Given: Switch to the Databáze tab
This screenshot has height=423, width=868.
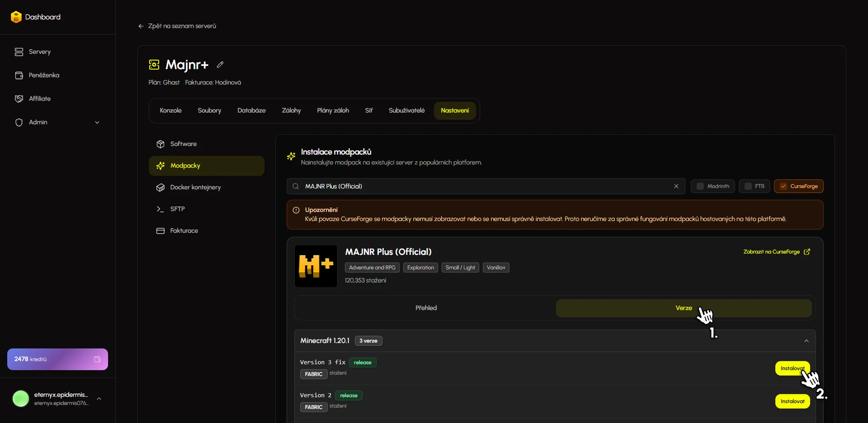Looking at the screenshot, I should [x=251, y=111].
